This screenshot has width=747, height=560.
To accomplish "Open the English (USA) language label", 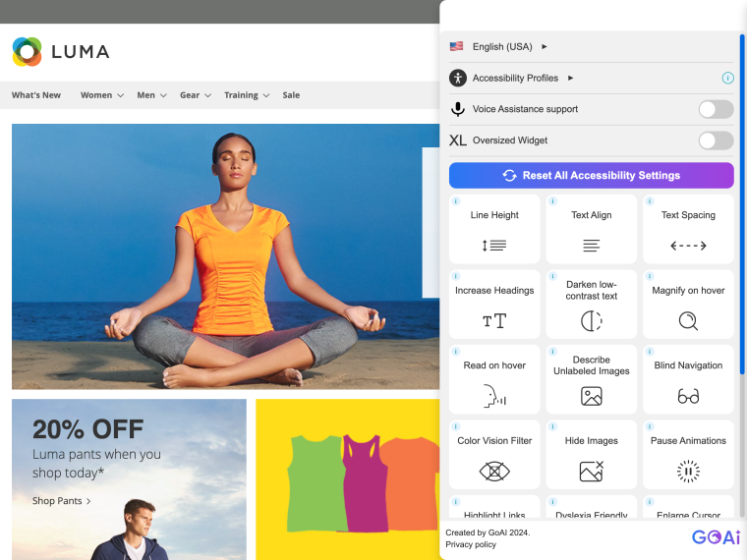I will 502,47.
